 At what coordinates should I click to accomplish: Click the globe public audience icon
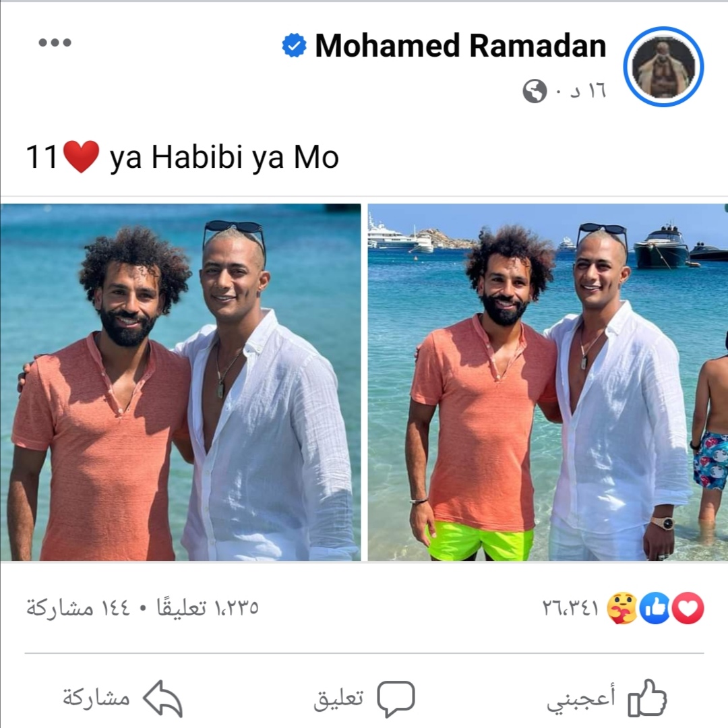[x=535, y=91]
